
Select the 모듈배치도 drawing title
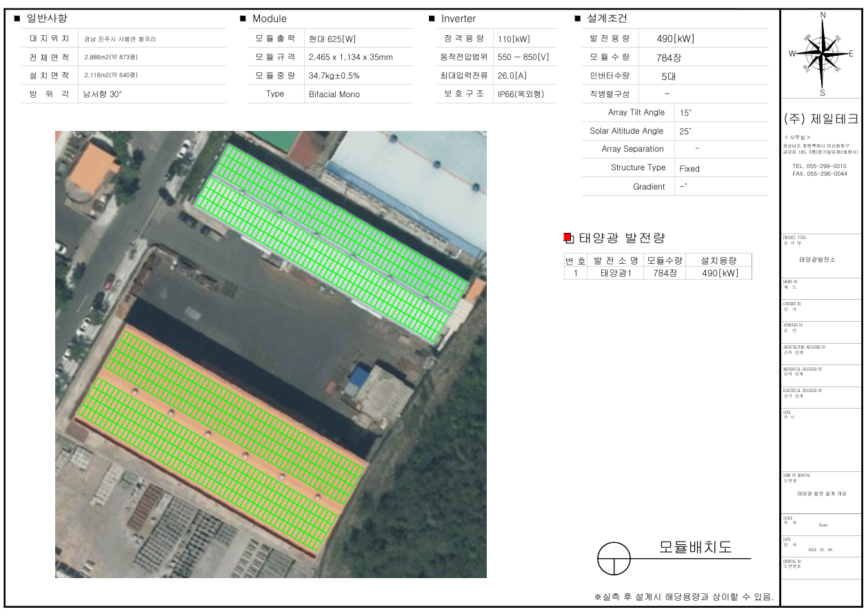pos(695,548)
